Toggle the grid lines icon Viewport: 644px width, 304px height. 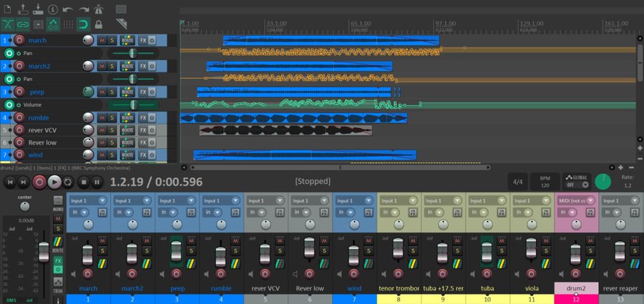[68, 24]
